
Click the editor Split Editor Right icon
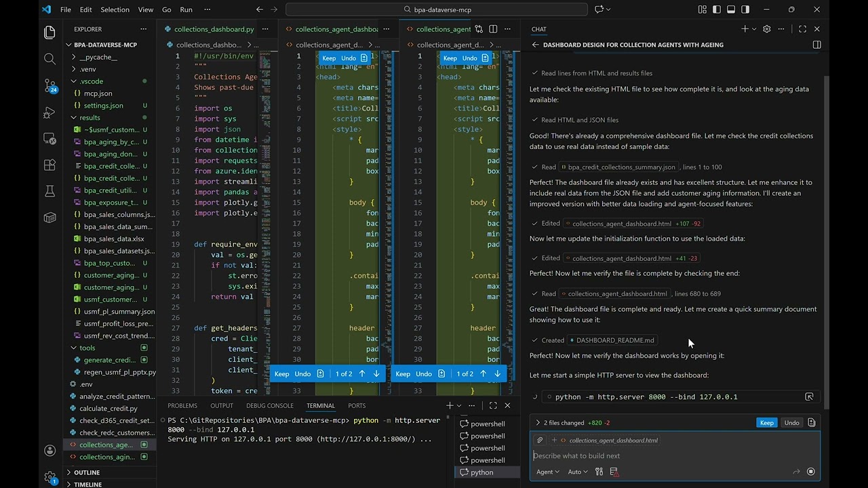point(493,29)
